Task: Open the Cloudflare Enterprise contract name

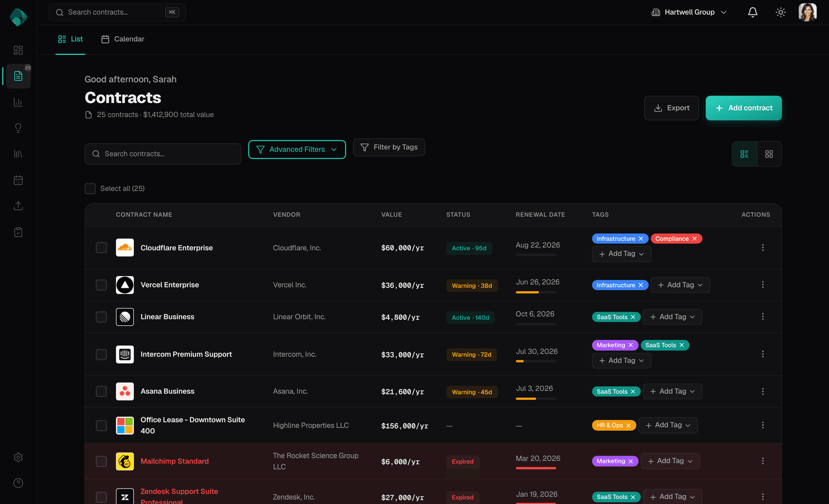Action: [176, 248]
